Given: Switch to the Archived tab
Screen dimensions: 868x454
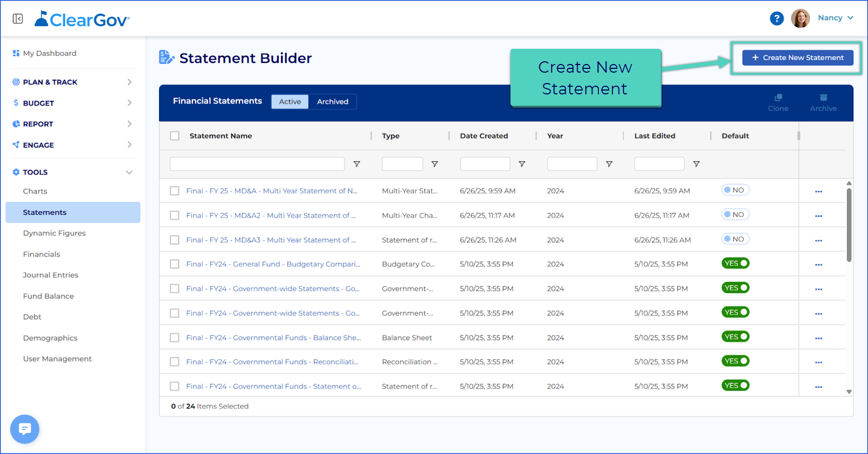Looking at the screenshot, I should tap(333, 101).
